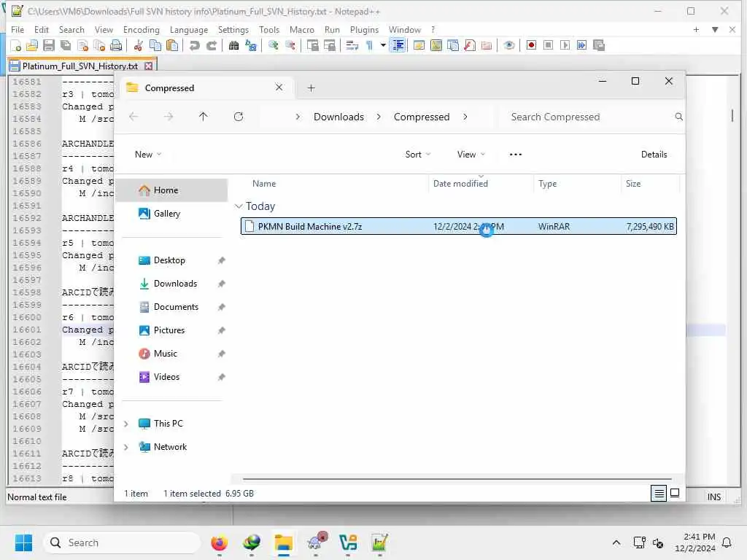
Task: Toggle the file Monitoring eye icon
Action: tap(508, 45)
